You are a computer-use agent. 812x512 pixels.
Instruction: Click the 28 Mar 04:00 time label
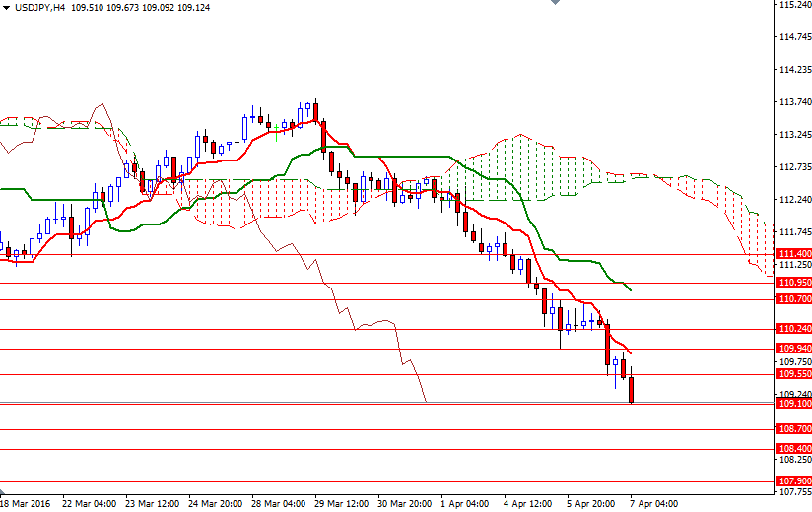click(x=279, y=504)
